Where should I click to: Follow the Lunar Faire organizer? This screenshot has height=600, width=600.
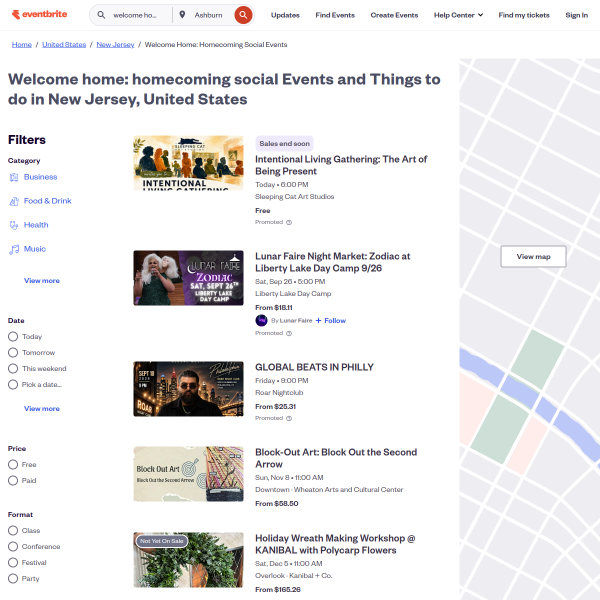(335, 321)
